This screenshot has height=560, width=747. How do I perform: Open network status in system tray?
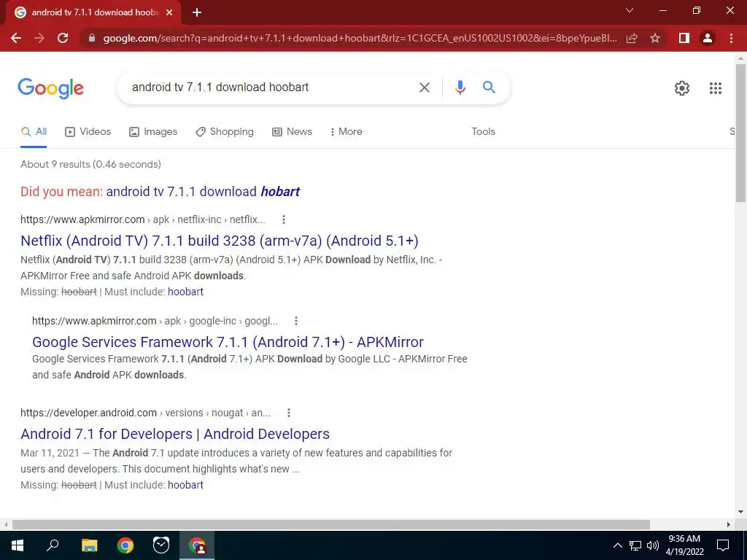pos(635,545)
